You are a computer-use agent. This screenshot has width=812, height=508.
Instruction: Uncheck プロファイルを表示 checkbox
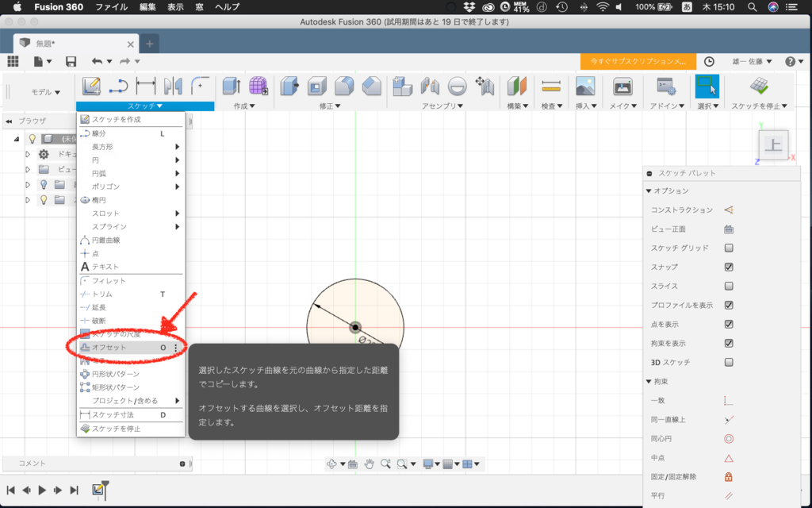[x=729, y=306]
